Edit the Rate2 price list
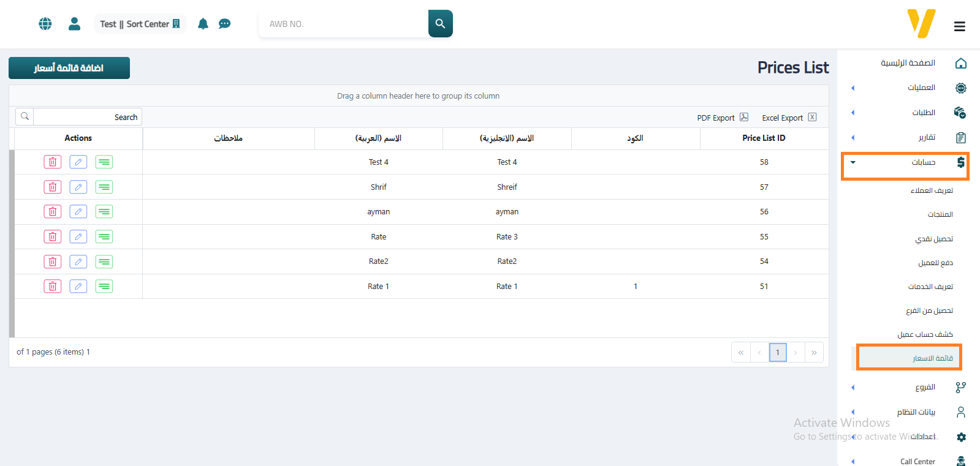980x466 pixels. click(78, 262)
